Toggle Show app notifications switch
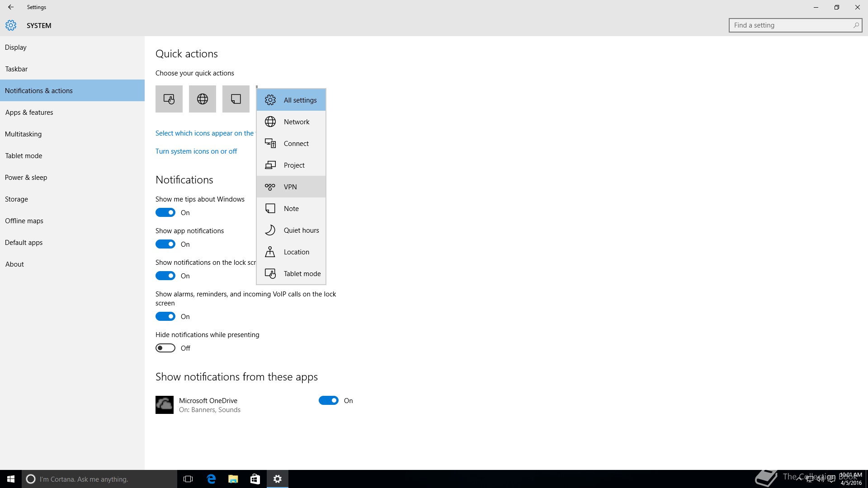Viewport: 868px width, 488px height. [165, 244]
